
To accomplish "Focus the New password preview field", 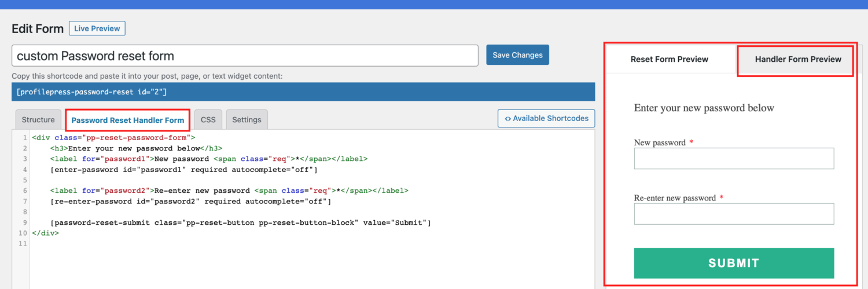I will point(734,158).
